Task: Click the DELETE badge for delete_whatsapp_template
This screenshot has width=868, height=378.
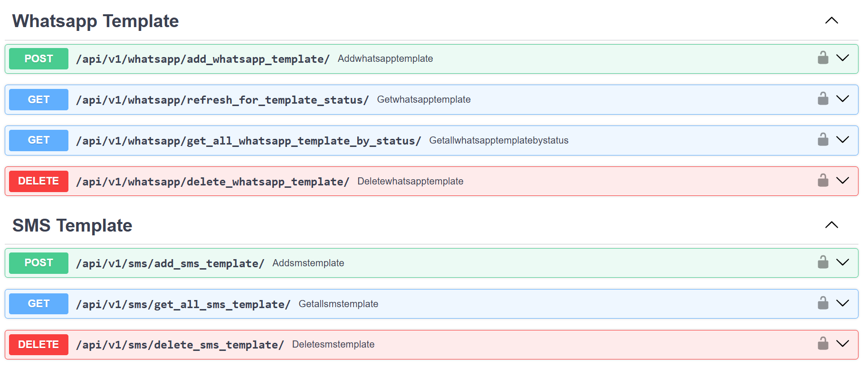Action: click(38, 181)
